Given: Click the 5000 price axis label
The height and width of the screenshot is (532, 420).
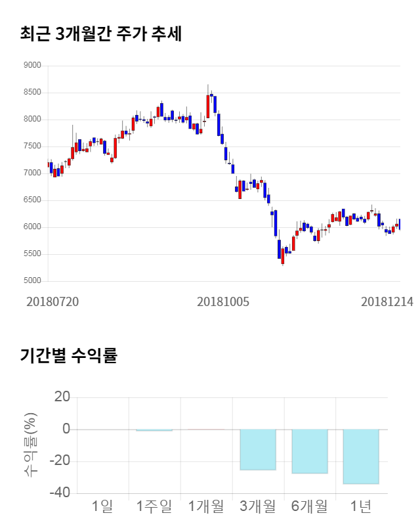Looking at the screenshot, I should tap(32, 281).
